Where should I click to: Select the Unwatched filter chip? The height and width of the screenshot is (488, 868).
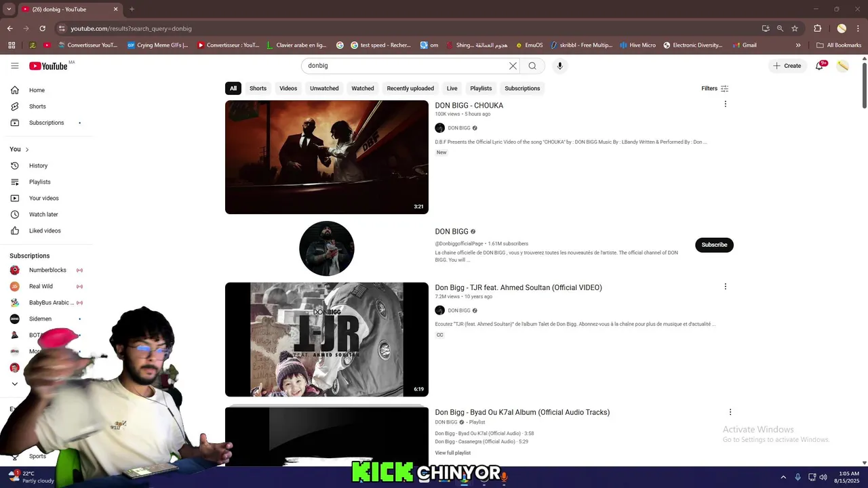(324, 88)
